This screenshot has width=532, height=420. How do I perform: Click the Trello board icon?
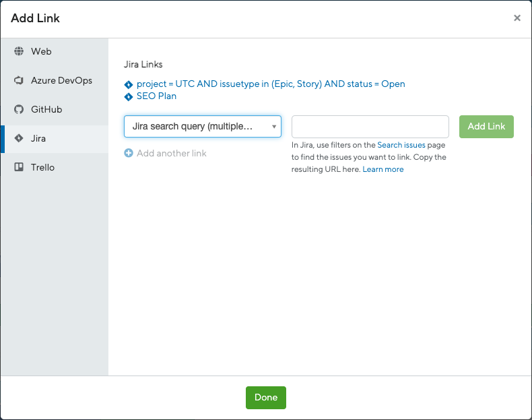click(19, 167)
